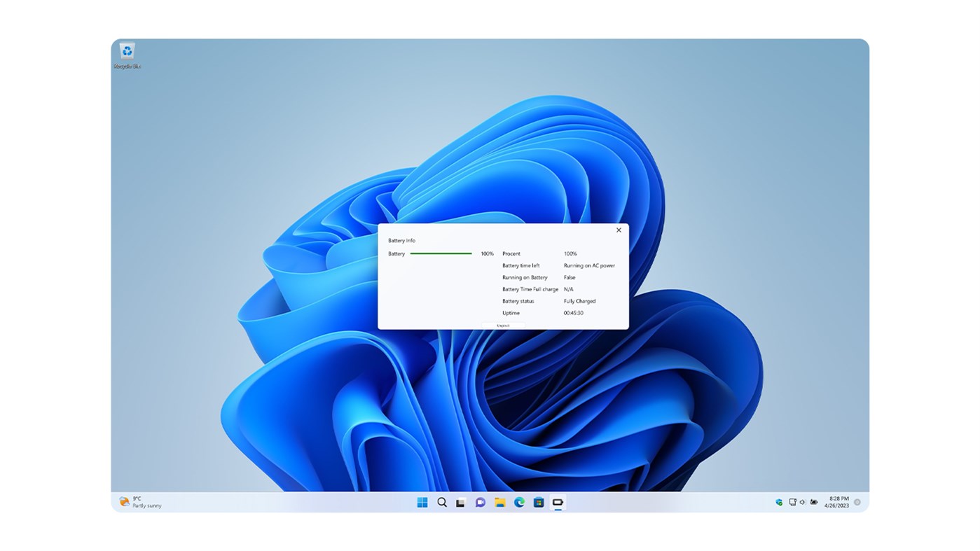The image size is (980, 551).
Task: Close the Battery Info window
Action: pyautogui.click(x=619, y=230)
